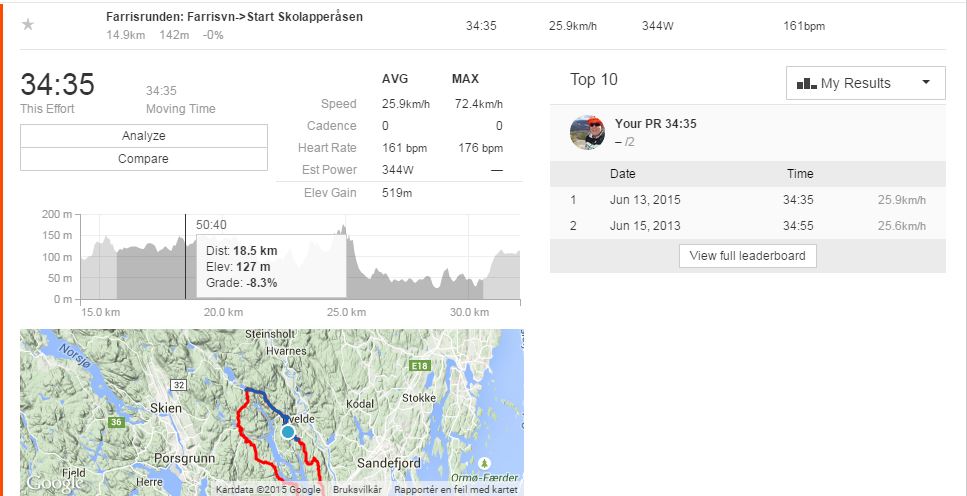Click the bar chart icon in My Results

tap(806, 84)
